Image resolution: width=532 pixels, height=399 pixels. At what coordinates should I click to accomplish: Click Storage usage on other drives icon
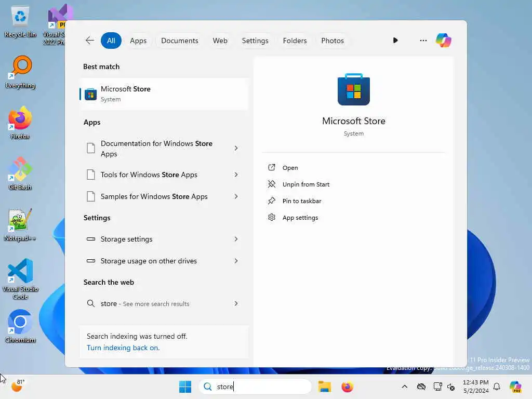tap(90, 261)
